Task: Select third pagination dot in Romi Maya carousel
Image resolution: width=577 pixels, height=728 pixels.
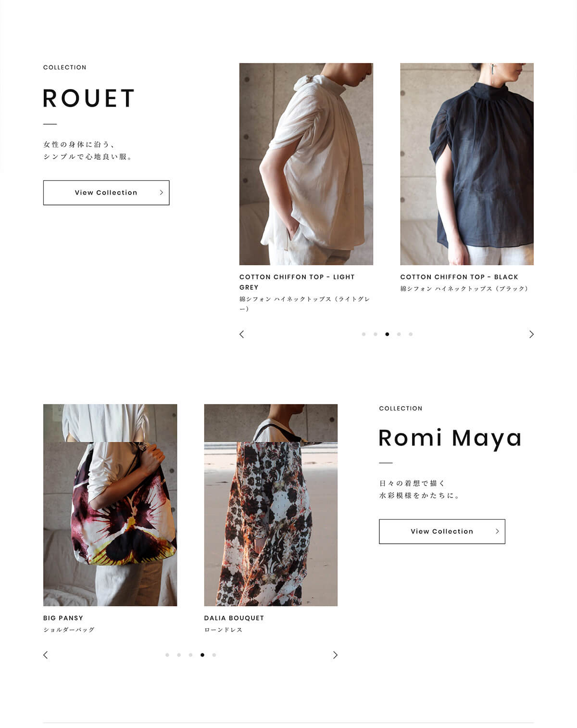Action: pos(190,655)
